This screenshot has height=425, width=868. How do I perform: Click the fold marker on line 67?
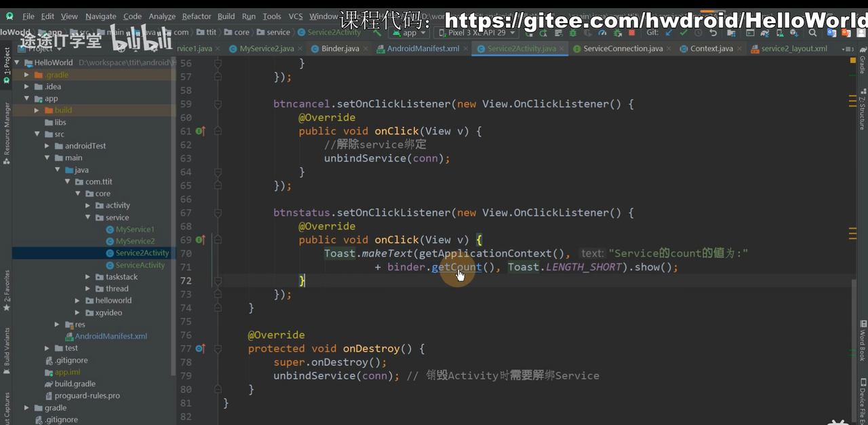[x=218, y=212]
